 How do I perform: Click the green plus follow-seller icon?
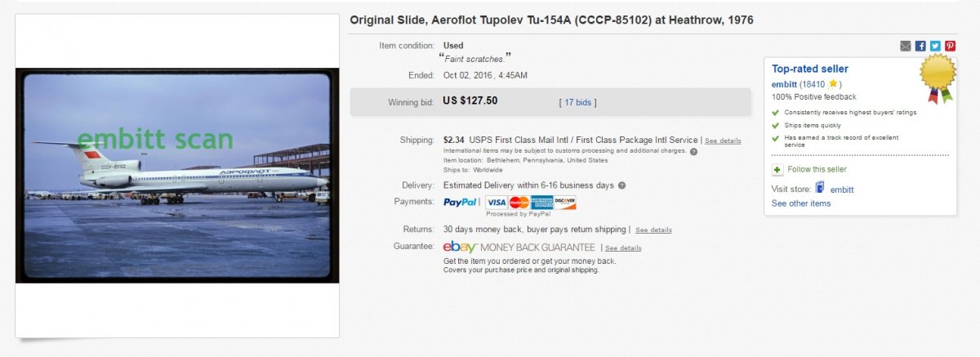point(777,169)
